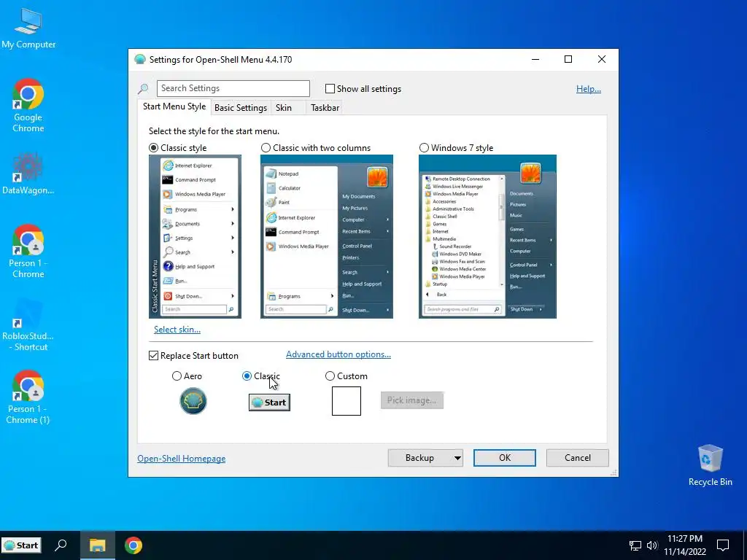Focus the Search Settings input field
Screen dimensions: 747x560
(x=233, y=88)
